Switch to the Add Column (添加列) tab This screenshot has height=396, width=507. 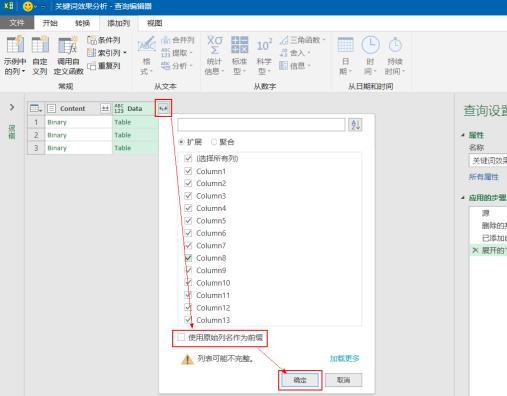tap(118, 23)
